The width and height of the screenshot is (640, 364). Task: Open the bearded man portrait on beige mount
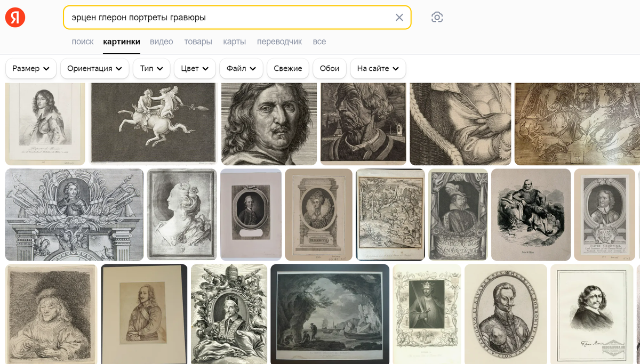[144, 314]
